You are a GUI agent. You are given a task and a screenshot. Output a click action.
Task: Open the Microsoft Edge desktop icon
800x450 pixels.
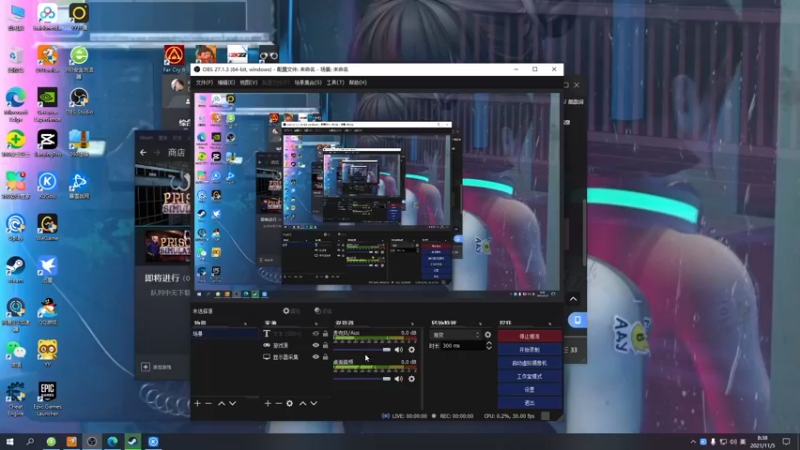(15, 105)
